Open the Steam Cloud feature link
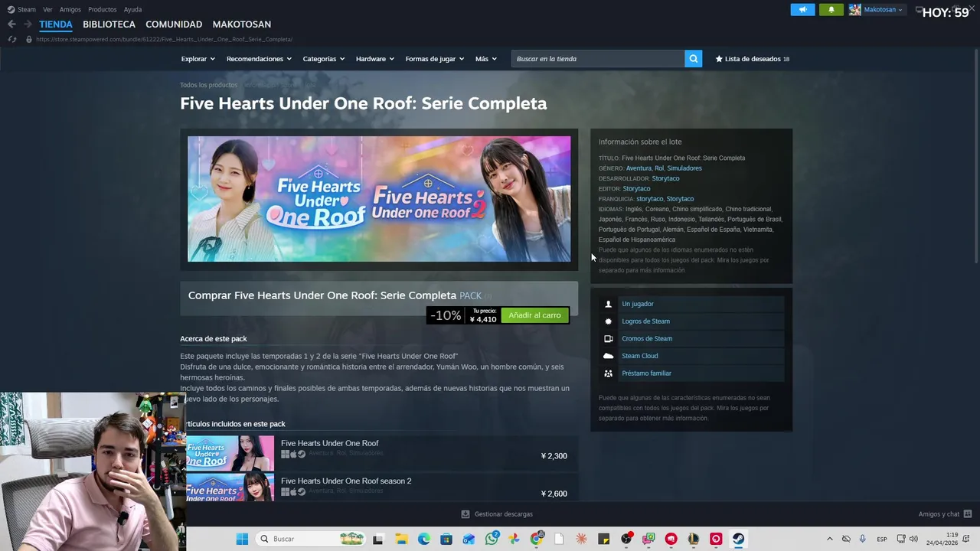Image resolution: width=980 pixels, height=551 pixels. click(x=640, y=356)
